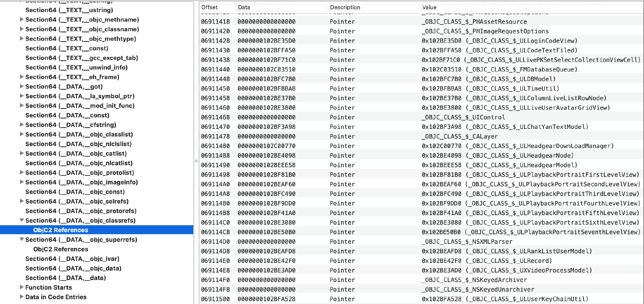Select Section64 (__DATA,__data) item

tap(65, 278)
